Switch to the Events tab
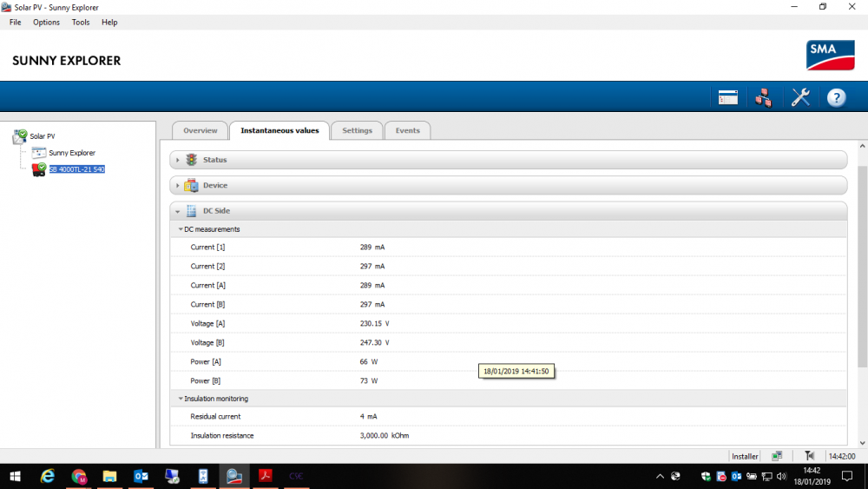This screenshot has width=868, height=489. 407,130
